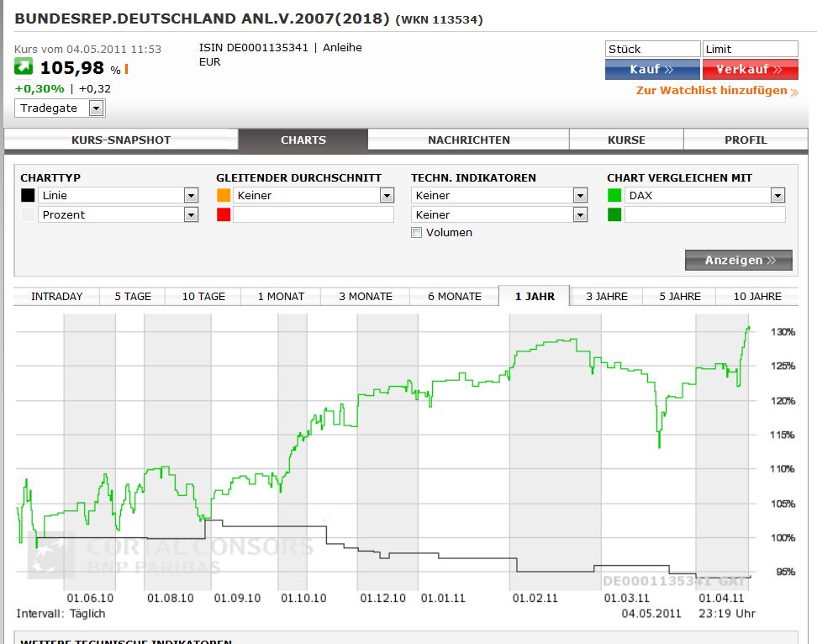
Task: Go to the Profil tab
Action: coord(746,140)
